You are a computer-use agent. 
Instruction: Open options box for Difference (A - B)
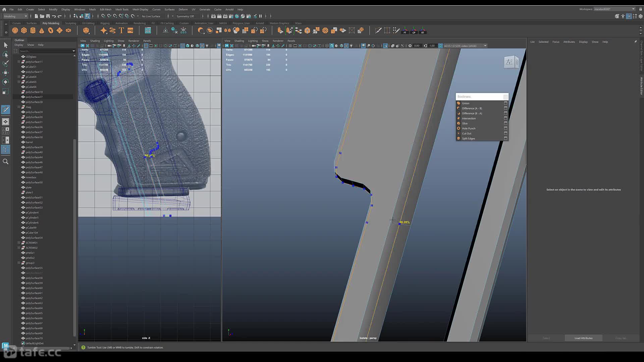click(x=505, y=108)
